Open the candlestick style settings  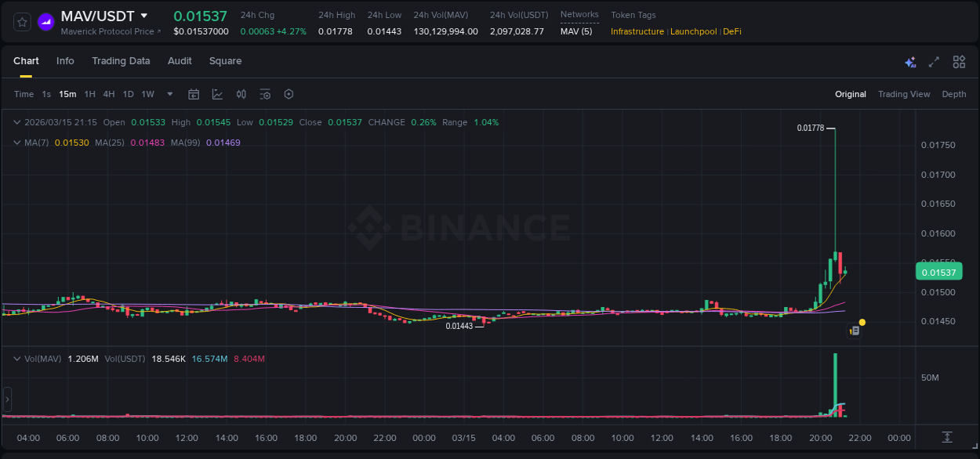click(241, 94)
